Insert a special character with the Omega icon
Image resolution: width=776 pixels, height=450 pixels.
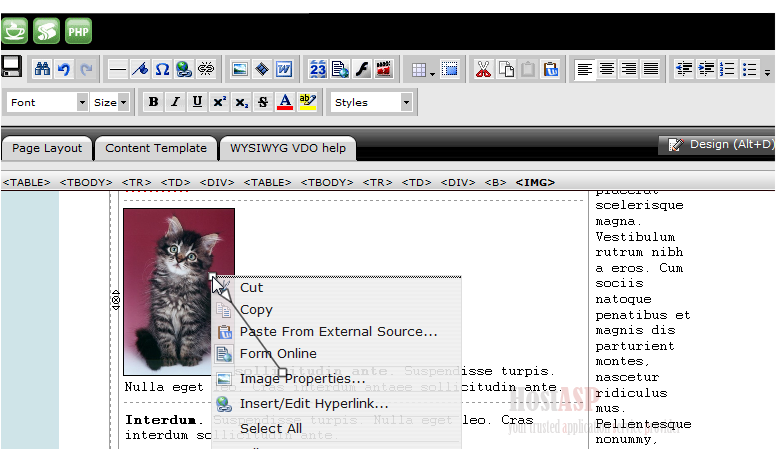[162, 69]
